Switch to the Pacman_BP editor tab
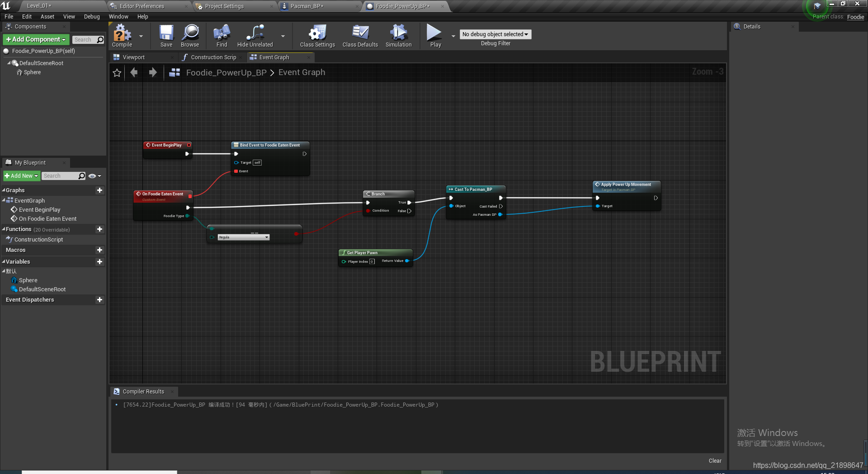868x474 pixels. click(x=307, y=6)
